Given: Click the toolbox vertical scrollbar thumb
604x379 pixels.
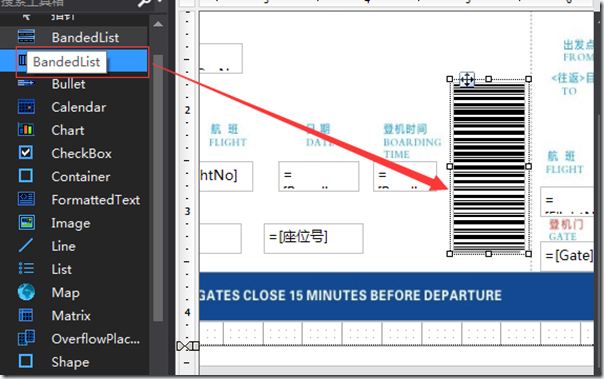Looking at the screenshot, I should pyautogui.click(x=158, y=188).
